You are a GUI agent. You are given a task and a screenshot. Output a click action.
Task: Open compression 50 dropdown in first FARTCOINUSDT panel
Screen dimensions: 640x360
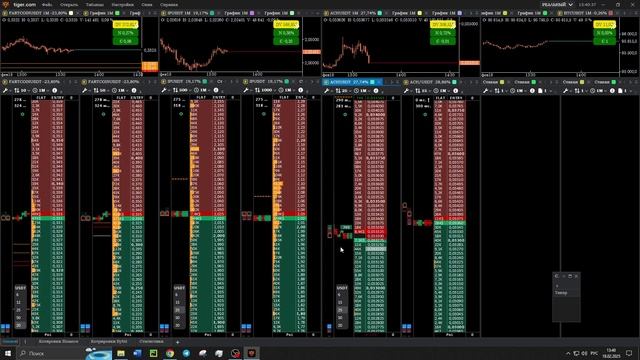click(22, 91)
